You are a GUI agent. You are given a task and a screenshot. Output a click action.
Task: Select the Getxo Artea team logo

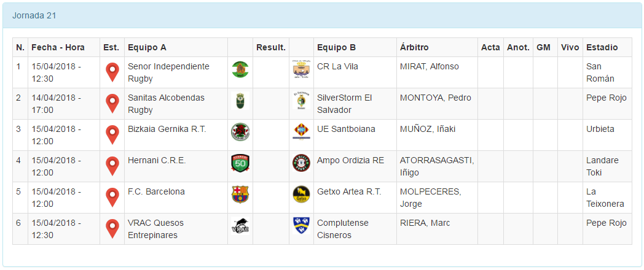[x=301, y=195]
